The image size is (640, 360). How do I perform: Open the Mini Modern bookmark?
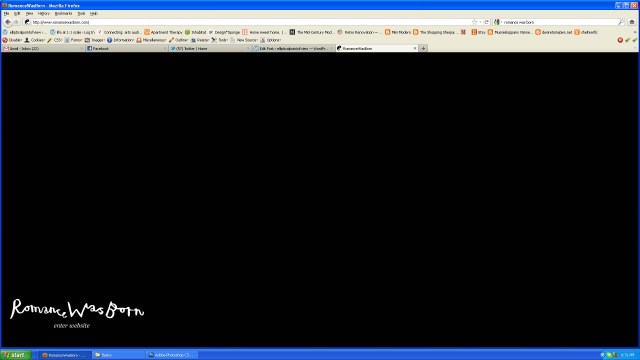pos(398,32)
